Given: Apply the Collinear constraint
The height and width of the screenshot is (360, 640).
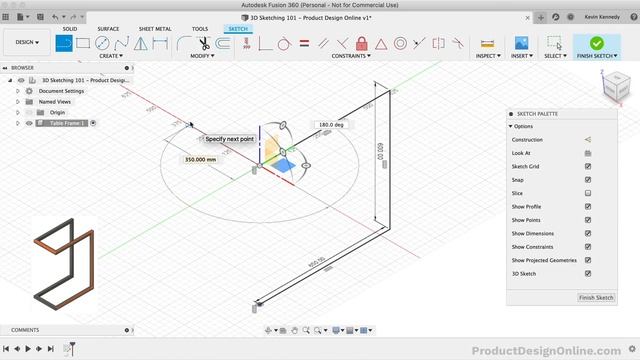Looking at the screenshot, I should click(x=419, y=43).
